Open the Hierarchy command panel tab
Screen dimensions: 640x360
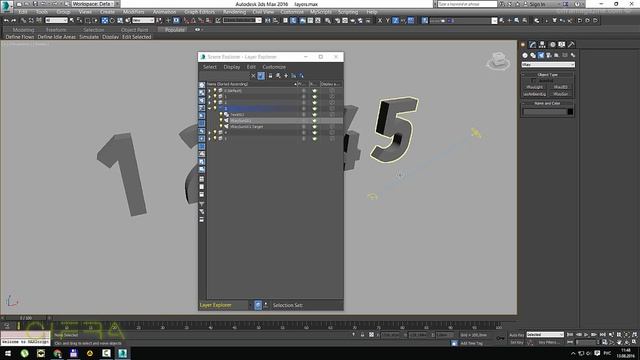542,44
